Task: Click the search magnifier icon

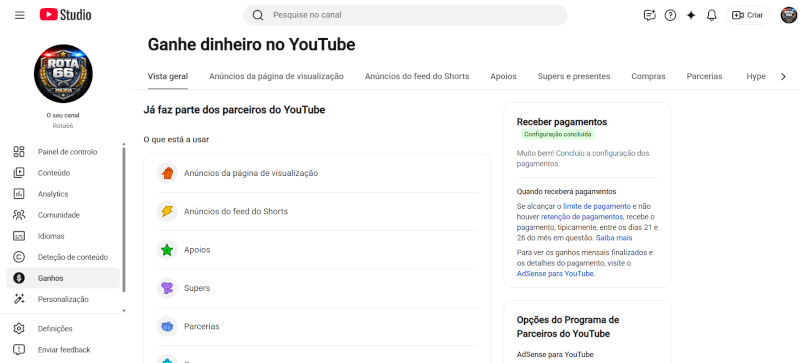Action: (x=258, y=15)
